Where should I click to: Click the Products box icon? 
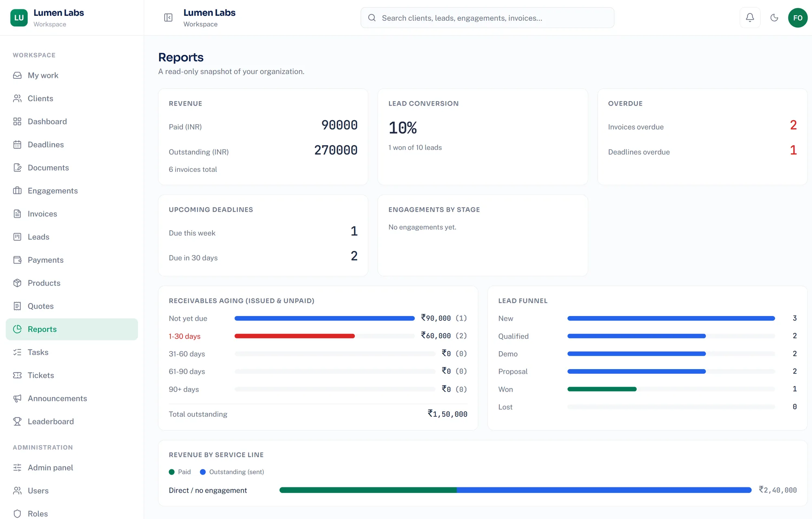17,283
